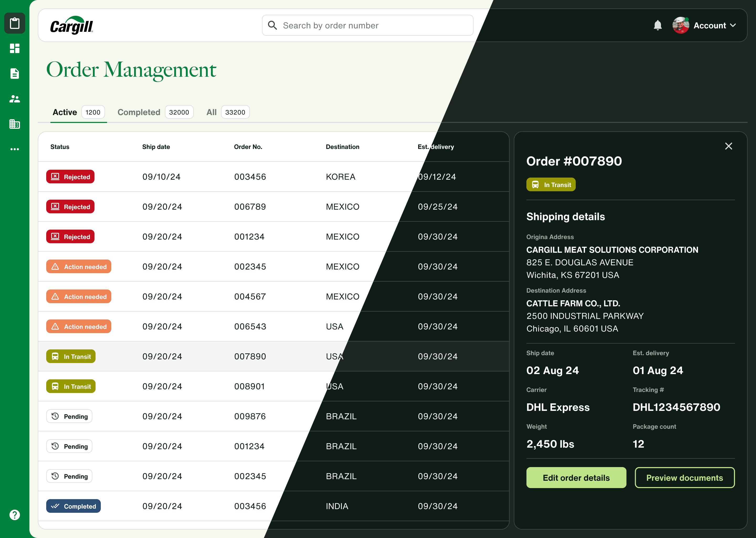The height and width of the screenshot is (538, 756).
Task: Open the people/users icon in sidebar
Action: pos(14,99)
